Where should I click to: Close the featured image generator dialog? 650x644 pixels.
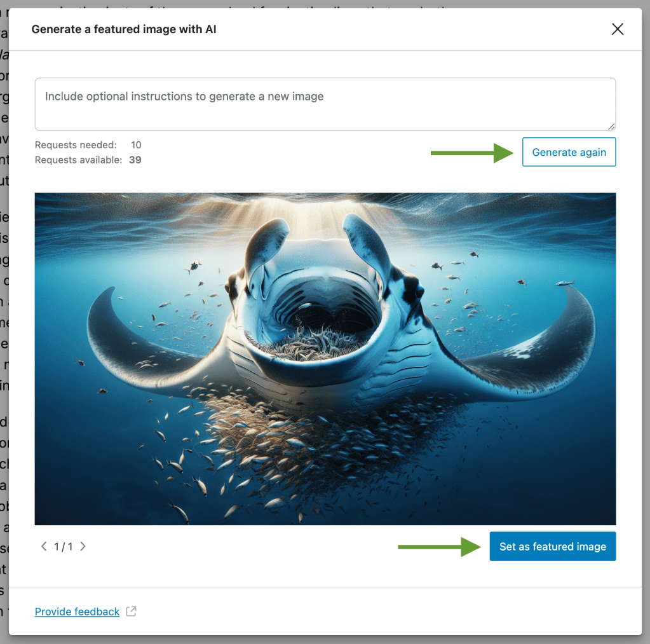pyautogui.click(x=617, y=29)
